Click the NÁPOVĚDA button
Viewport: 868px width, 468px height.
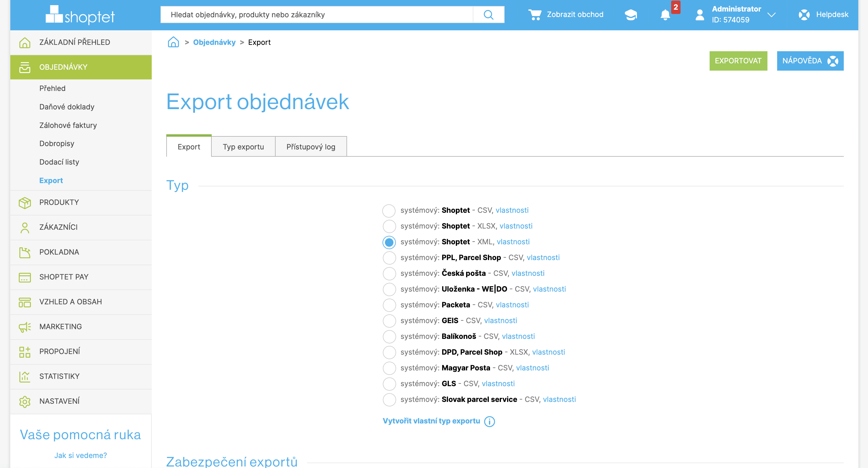[x=810, y=61]
